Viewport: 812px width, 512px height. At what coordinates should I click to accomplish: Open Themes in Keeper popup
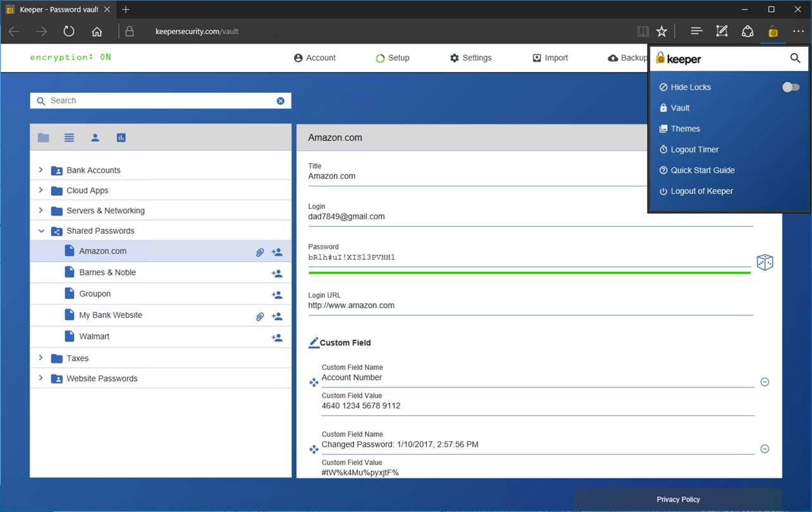[679, 129]
